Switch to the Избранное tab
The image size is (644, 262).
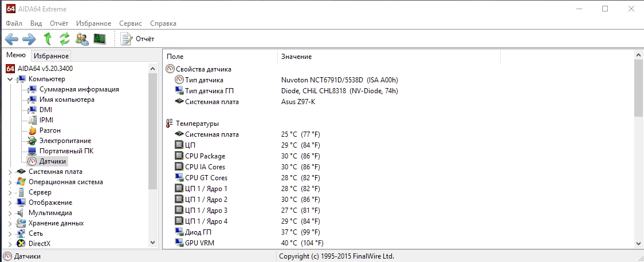click(x=51, y=56)
